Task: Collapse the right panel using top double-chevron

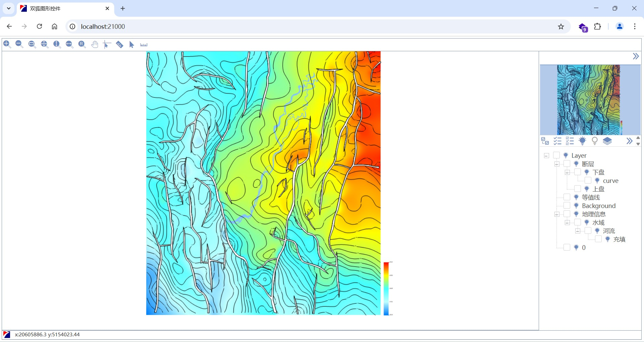Action: click(636, 56)
